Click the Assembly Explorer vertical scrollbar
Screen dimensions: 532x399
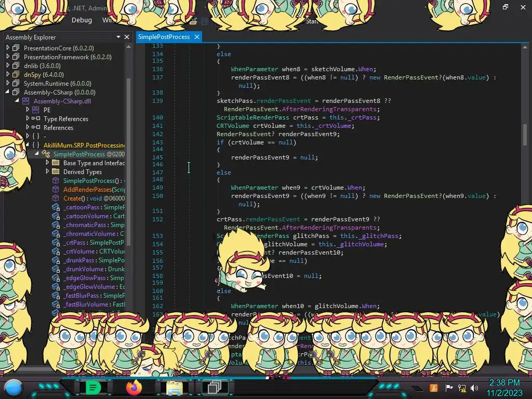[x=129, y=161]
